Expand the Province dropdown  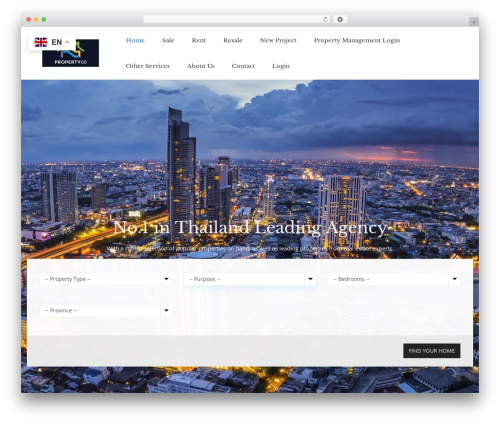click(x=106, y=310)
